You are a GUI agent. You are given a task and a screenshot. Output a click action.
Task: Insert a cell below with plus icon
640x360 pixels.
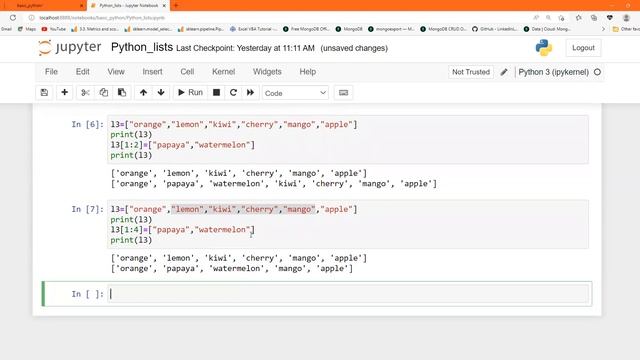click(64, 93)
